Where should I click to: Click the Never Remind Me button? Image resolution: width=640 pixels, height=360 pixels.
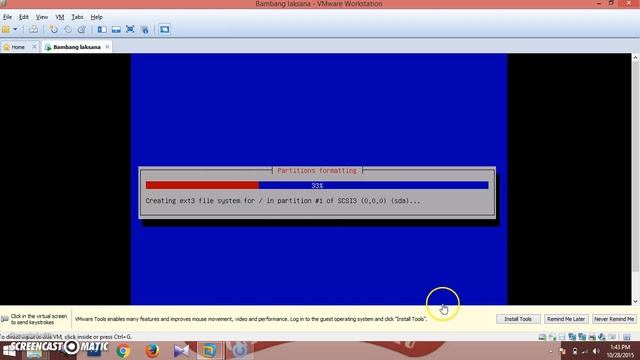pyautogui.click(x=614, y=319)
